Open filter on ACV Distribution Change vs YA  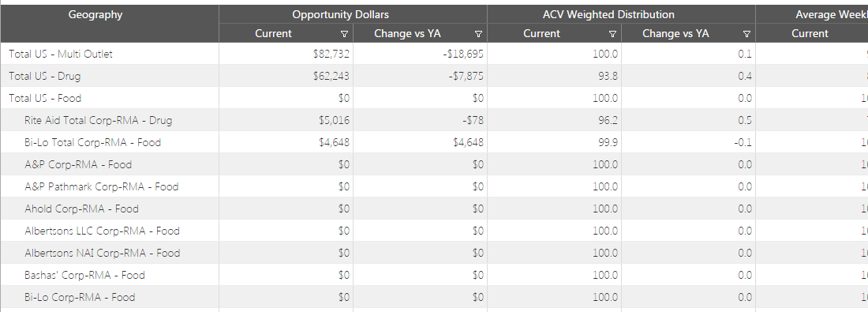coord(746,34)
